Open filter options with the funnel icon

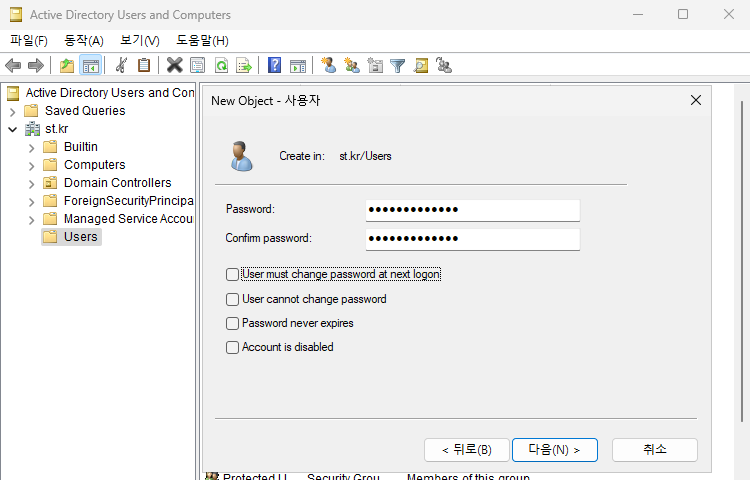point(397,65)
